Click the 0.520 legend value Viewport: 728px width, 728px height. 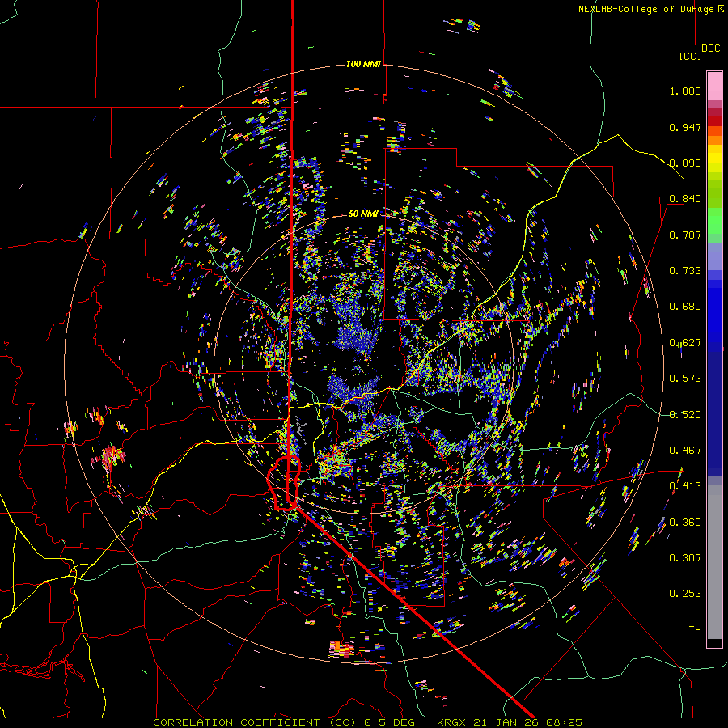(685, 415)
